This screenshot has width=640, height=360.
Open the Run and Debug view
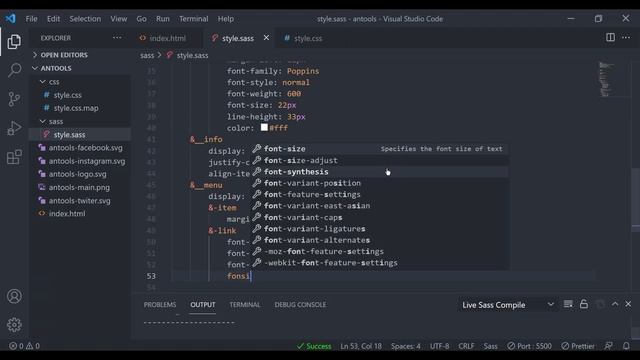(14, 128)
